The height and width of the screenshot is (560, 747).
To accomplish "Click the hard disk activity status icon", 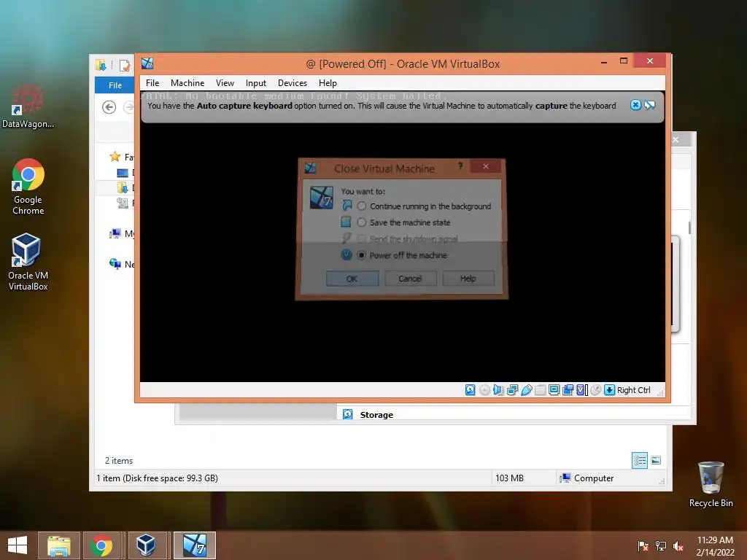I will point(470,390).
